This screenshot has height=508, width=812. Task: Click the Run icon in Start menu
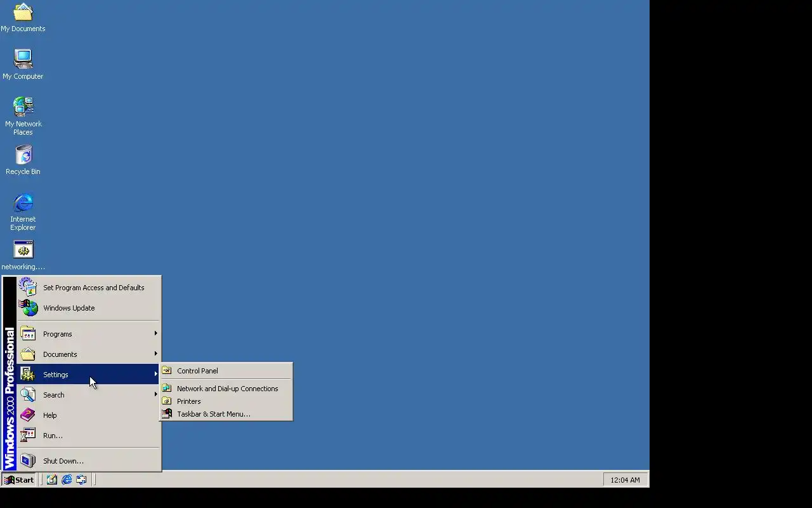click(28, 435)
